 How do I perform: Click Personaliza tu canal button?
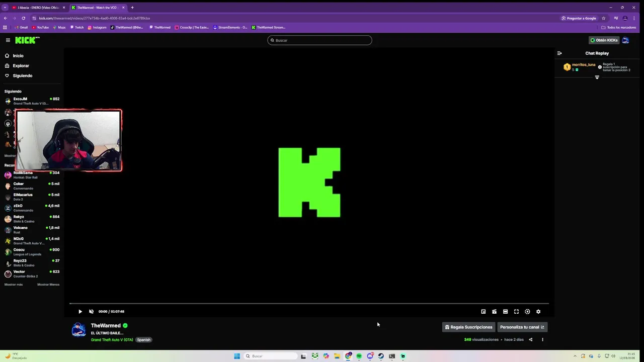click(522, 327)
